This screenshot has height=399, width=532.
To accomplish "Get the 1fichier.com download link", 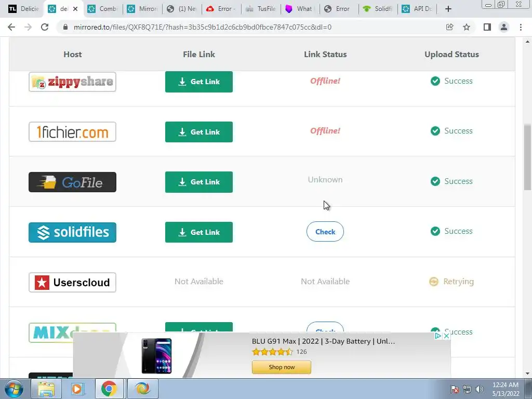I will click(199, 132).
